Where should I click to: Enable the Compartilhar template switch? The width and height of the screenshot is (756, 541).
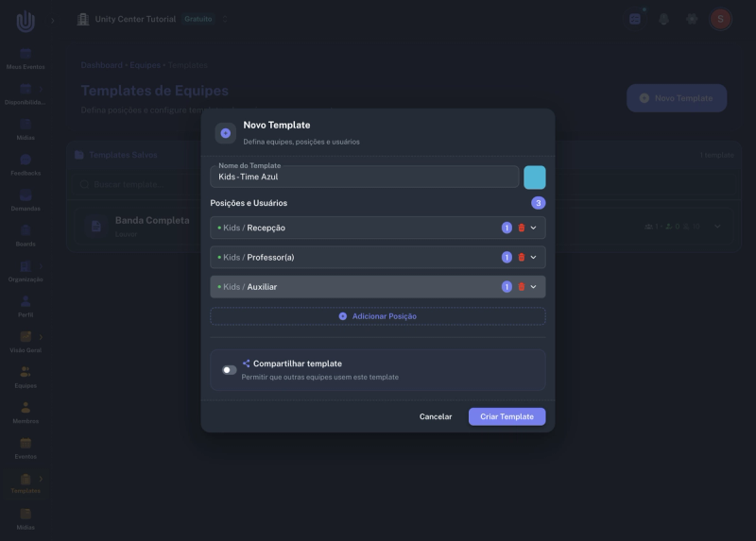click(x=229, y=370)
